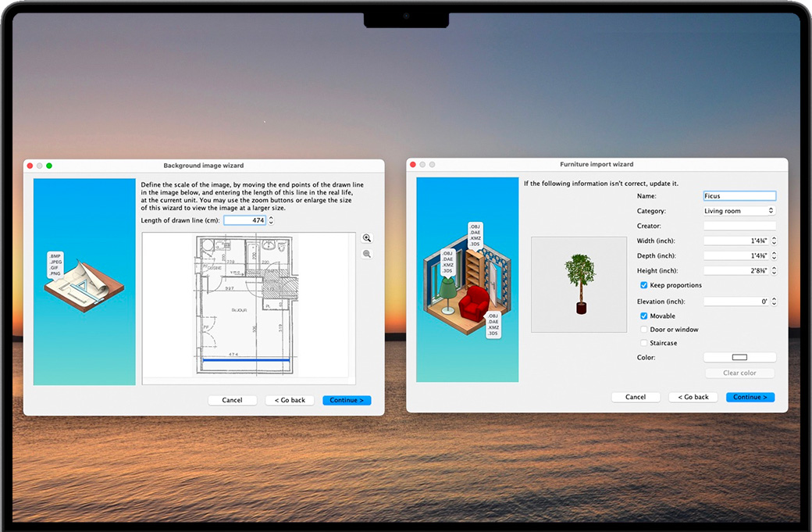The image size is (812, 532).
Task: Click the zoom out magnifier icon
Action: click(x=367, y=254)
